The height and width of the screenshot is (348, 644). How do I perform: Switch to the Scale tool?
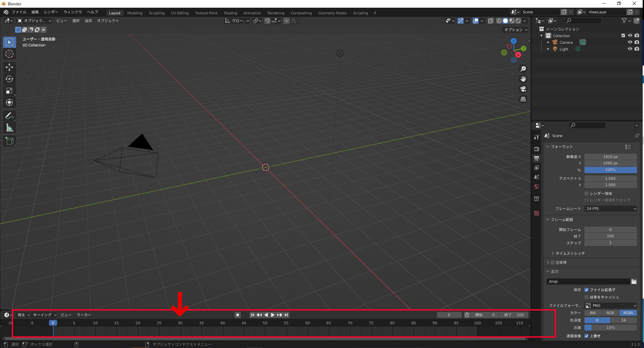click(x=9, y=91)
